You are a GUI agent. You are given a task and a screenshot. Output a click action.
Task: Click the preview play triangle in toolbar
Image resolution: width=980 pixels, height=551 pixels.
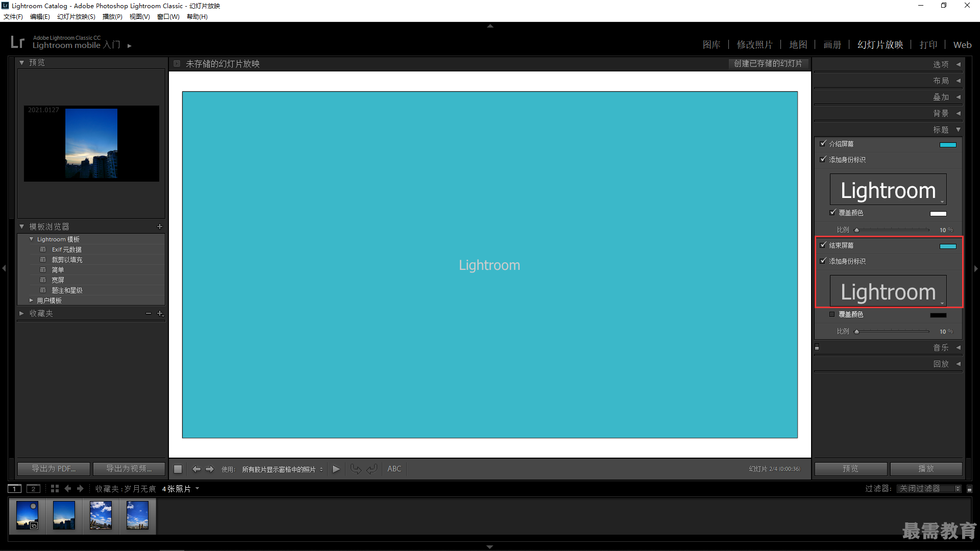[x=336, y=469]
